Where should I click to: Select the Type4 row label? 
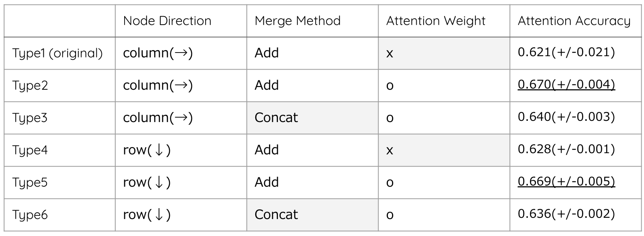point(30,150)
